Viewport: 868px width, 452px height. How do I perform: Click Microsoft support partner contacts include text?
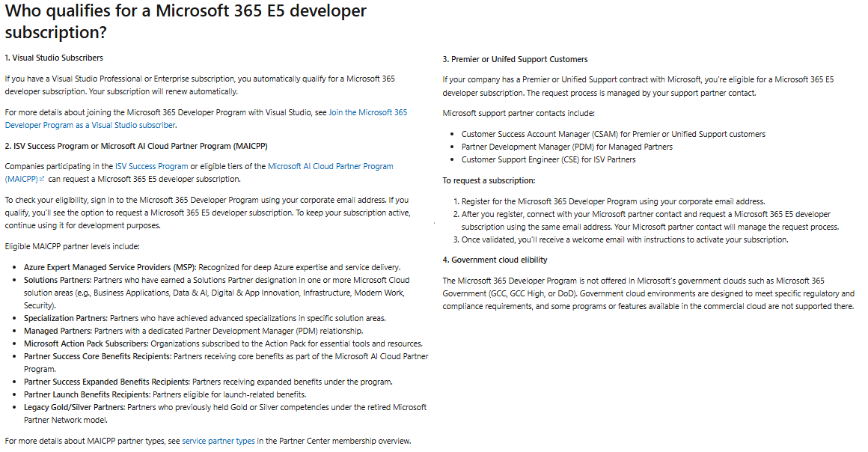pos(519,113)
